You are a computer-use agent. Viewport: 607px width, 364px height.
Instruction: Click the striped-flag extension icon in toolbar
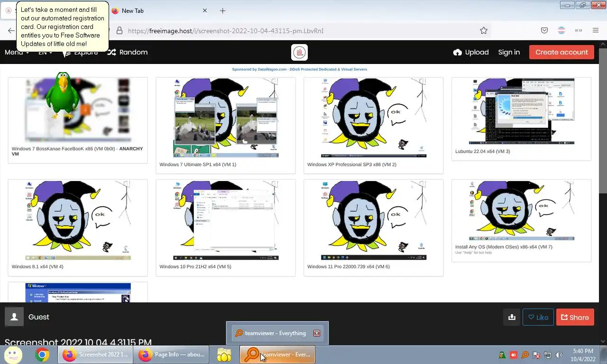561,30
